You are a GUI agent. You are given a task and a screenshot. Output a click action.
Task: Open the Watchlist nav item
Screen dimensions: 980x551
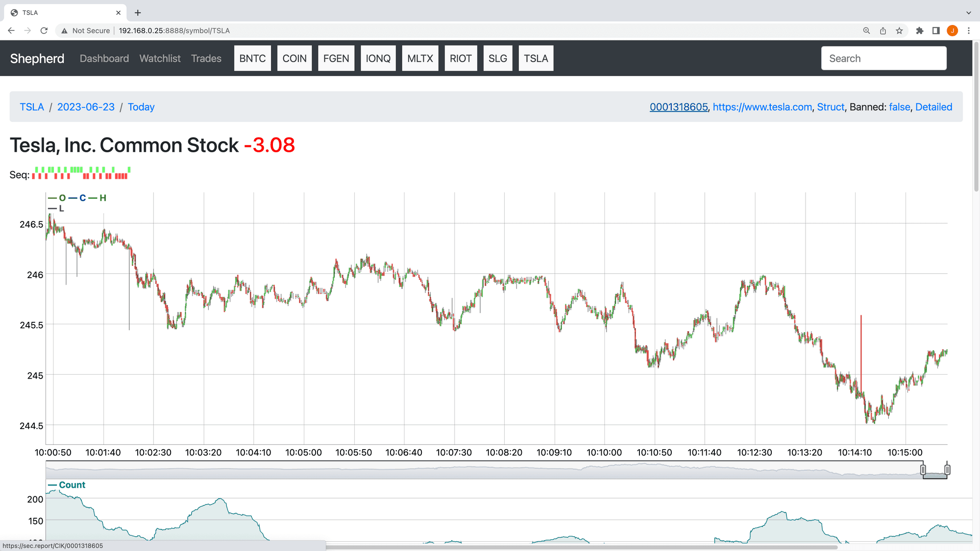(x=160, y=58)
